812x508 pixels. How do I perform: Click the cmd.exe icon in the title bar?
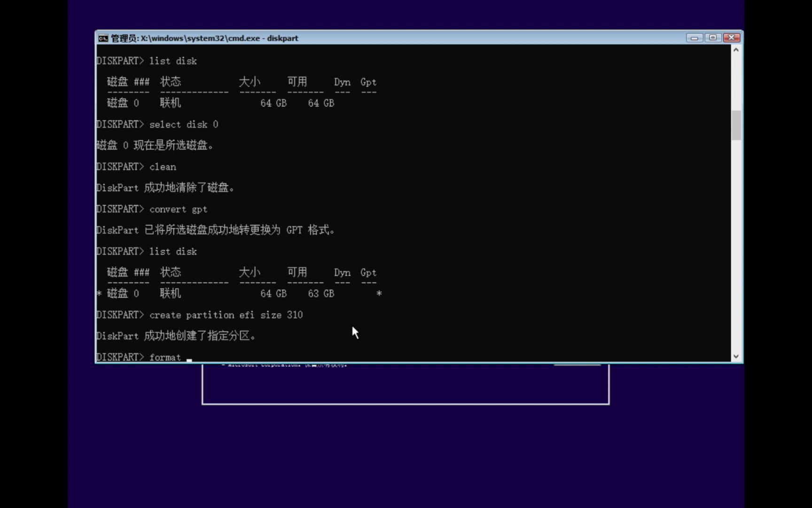(103, 38)
